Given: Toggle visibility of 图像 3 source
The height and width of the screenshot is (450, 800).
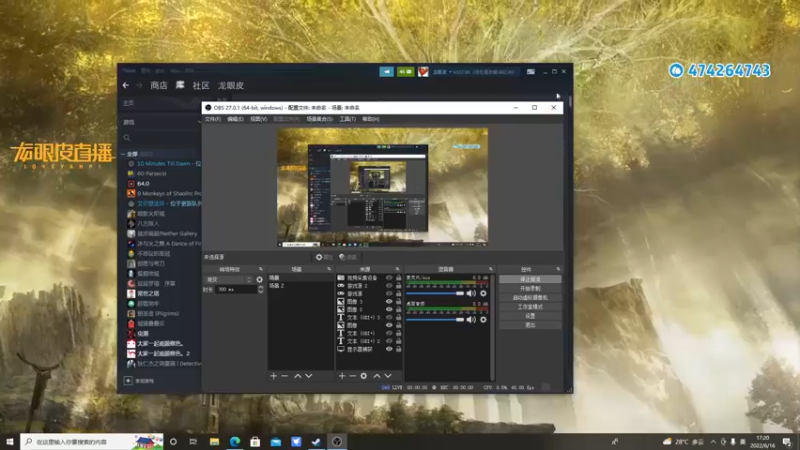Looking at the screenshot, I should tap(389, 302).
